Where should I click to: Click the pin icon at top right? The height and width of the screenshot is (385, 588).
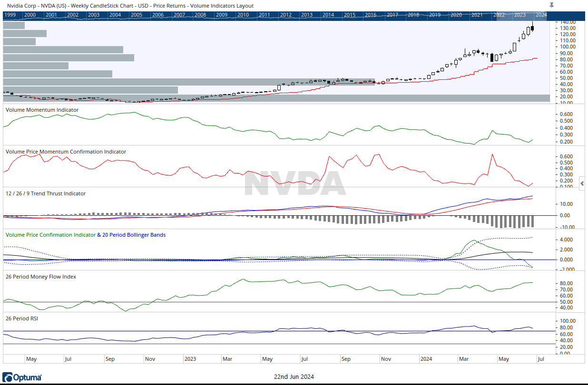click(x=550, y=5)
